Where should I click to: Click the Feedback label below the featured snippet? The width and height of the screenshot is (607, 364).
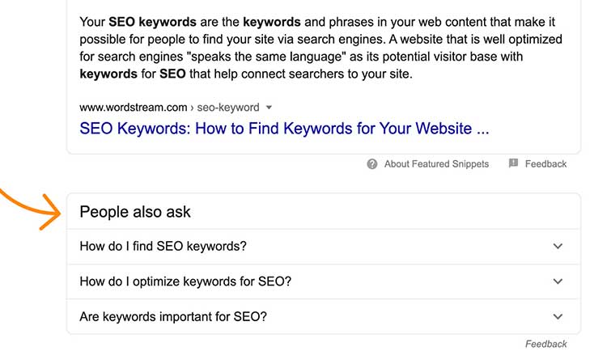[545, 163]
